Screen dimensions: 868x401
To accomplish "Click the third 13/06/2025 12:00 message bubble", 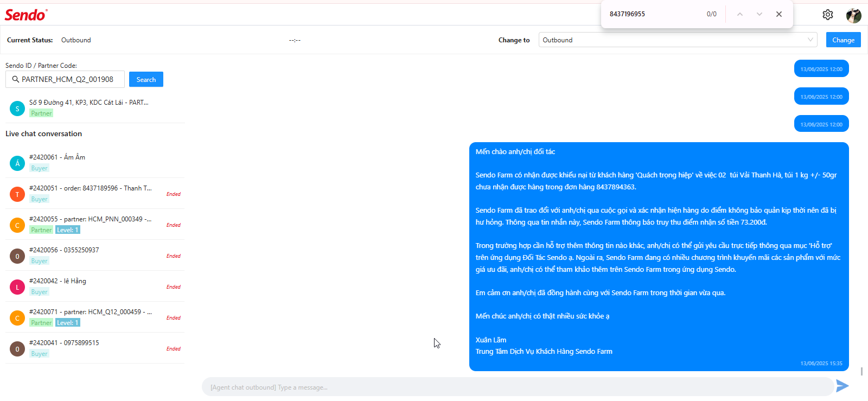I will pyautogui.click(x=821, y=124).
